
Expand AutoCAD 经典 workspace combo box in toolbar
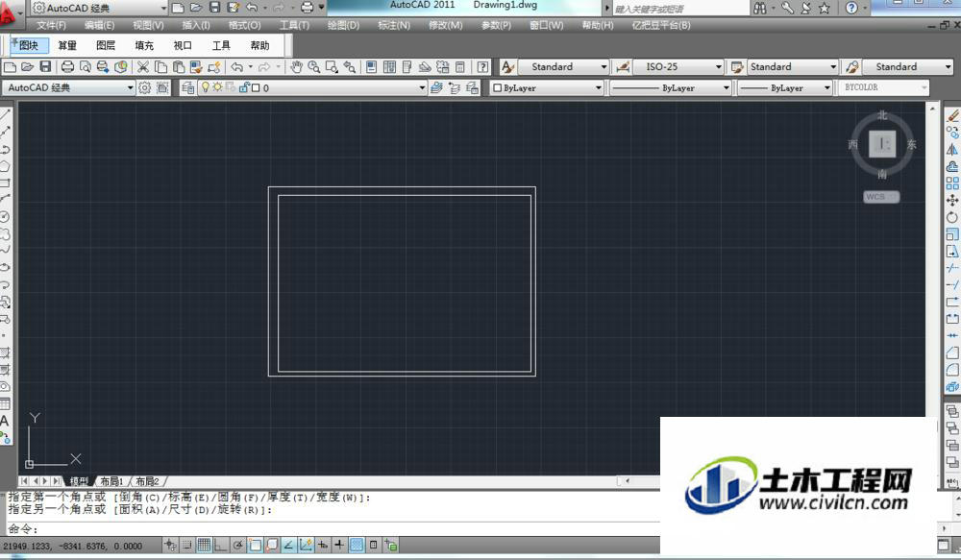coord(130,87)
